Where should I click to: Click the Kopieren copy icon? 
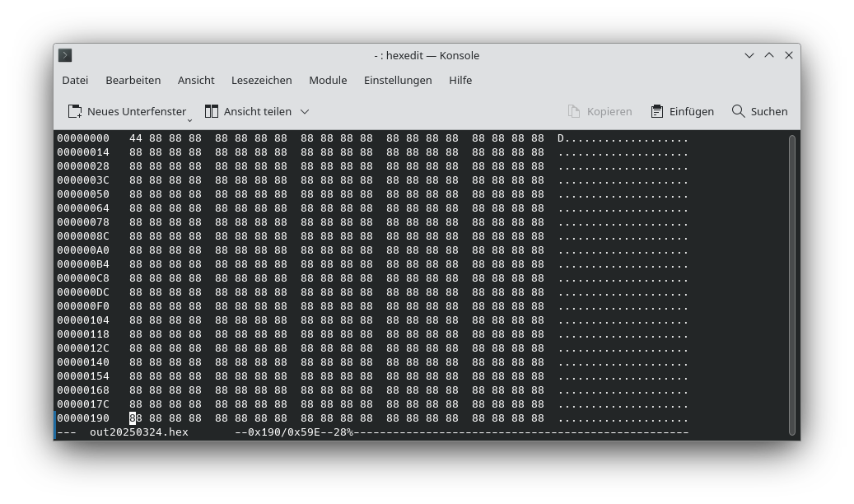point(574,111)
